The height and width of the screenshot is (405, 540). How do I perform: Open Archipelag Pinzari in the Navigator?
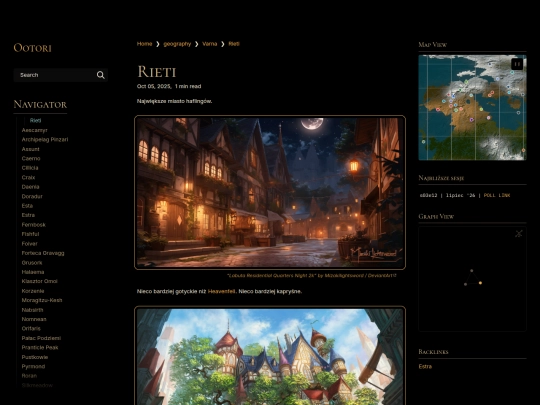point(45,139)
